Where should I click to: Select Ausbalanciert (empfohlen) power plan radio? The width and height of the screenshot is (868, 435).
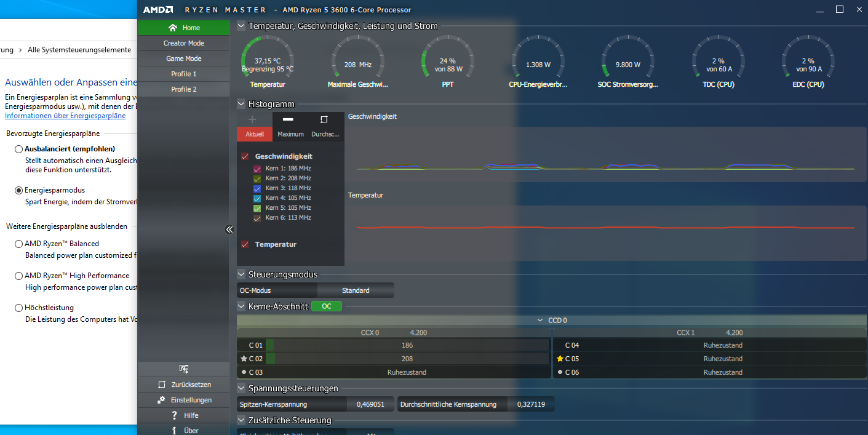19,149
